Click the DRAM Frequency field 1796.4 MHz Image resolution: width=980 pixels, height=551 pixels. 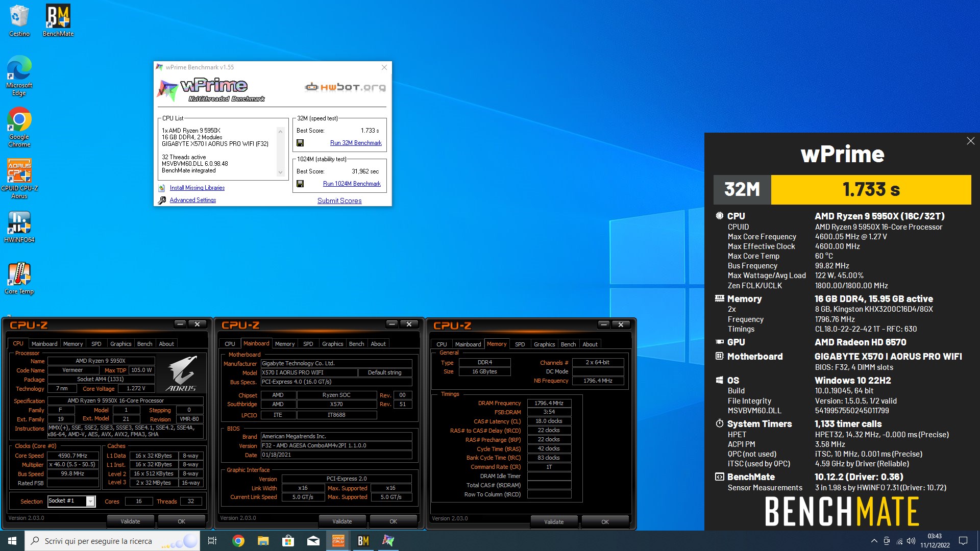(549, 403)
